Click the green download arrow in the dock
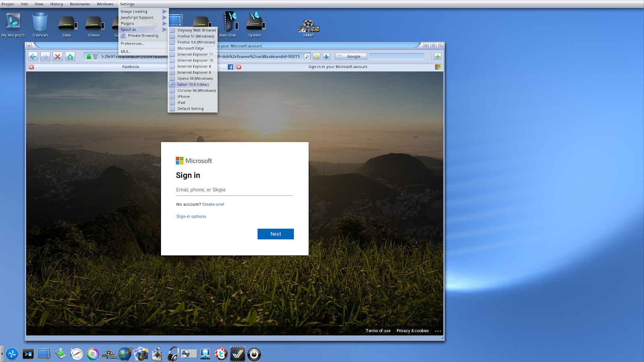Viewport: 644px width, 362px height. point(60,354)
